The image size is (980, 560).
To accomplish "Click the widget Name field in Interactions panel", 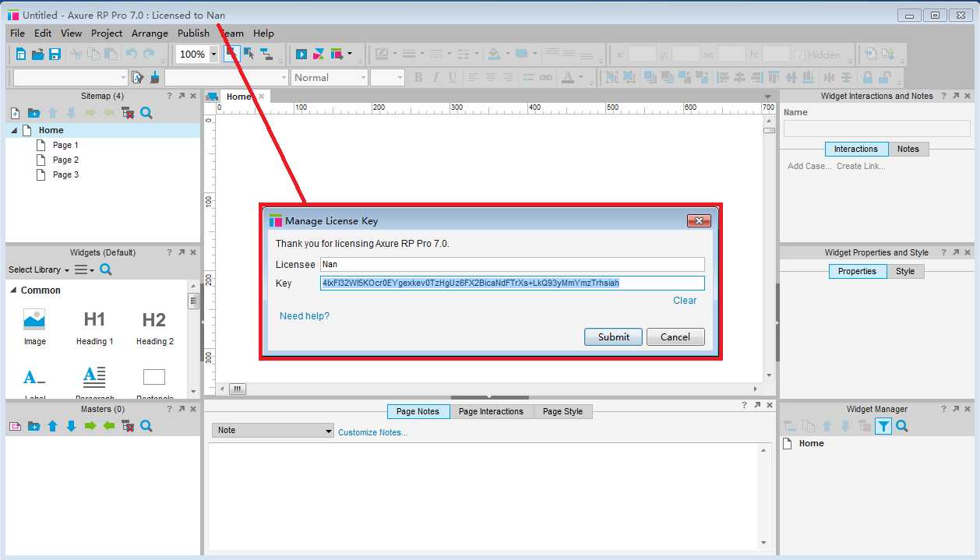I will [x=877, y=129].
